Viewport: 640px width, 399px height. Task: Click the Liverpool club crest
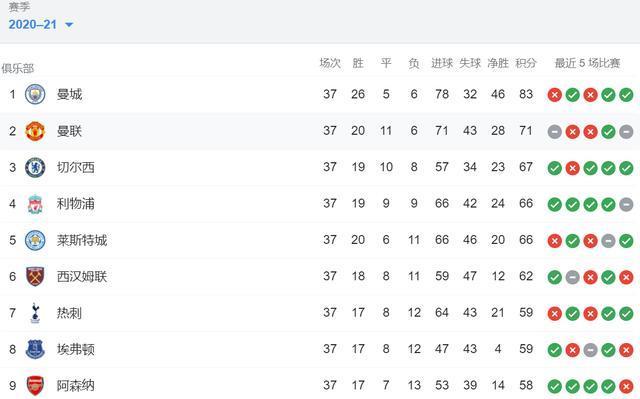35,204
